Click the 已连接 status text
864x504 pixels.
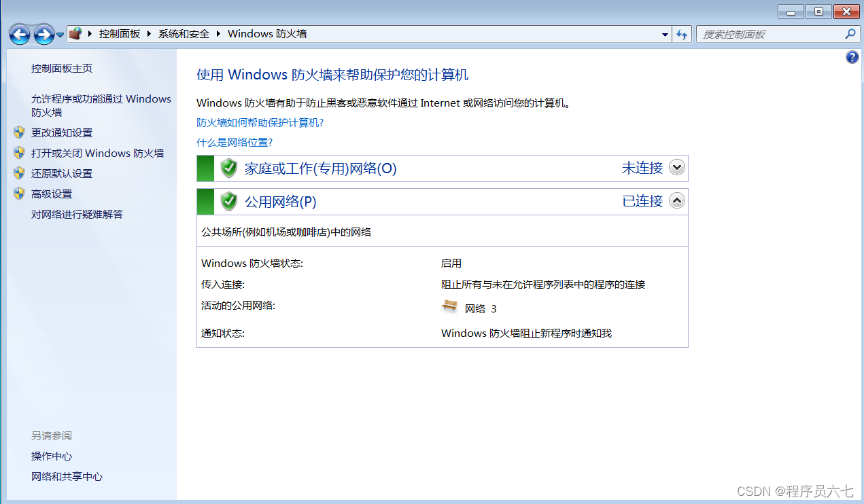click(x=642, y=201)
